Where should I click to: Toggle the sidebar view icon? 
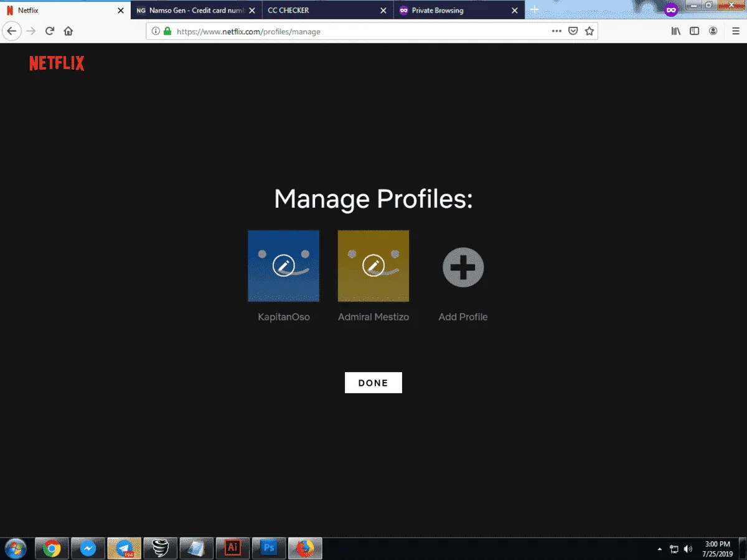[x=695, y=31]
